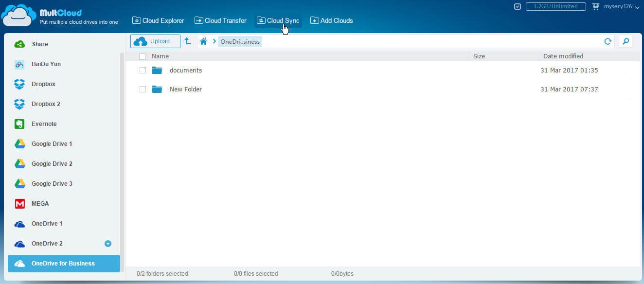Click the Evernote elephant icon

(x=19, y=124)
